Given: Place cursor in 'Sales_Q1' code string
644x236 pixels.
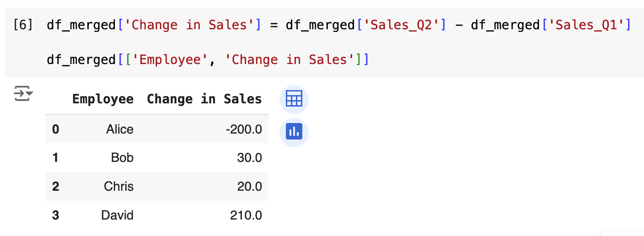Looking at the screenshot, I should pos(585,25).
